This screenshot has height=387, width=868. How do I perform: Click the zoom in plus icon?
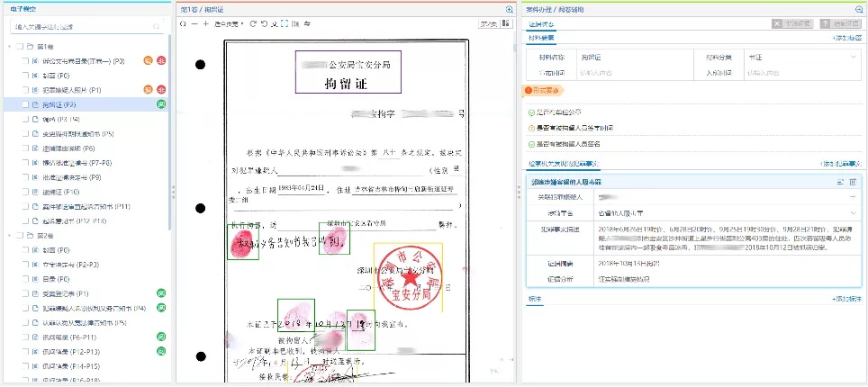[x=205, y=23]
